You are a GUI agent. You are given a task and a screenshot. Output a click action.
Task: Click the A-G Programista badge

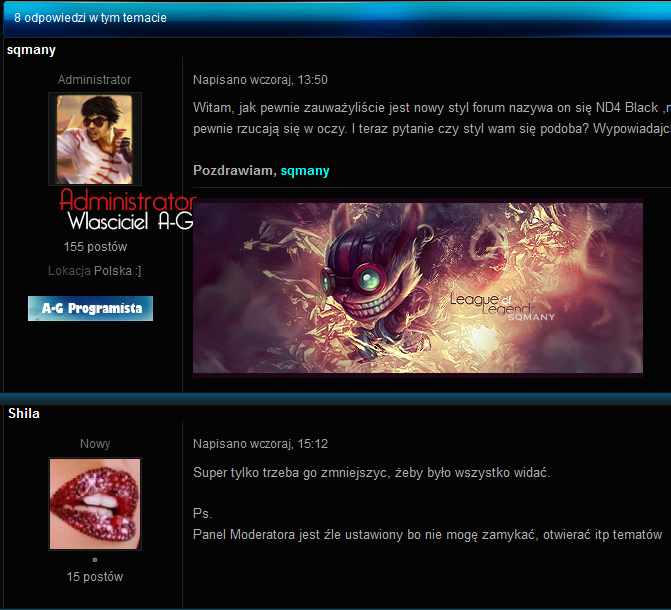click(x=90, y=308)
